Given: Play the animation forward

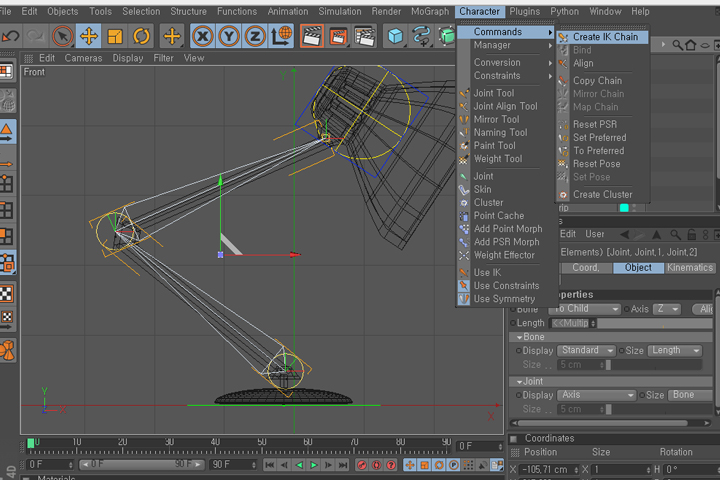Looking at the screenshot, I should pos(314,465).
